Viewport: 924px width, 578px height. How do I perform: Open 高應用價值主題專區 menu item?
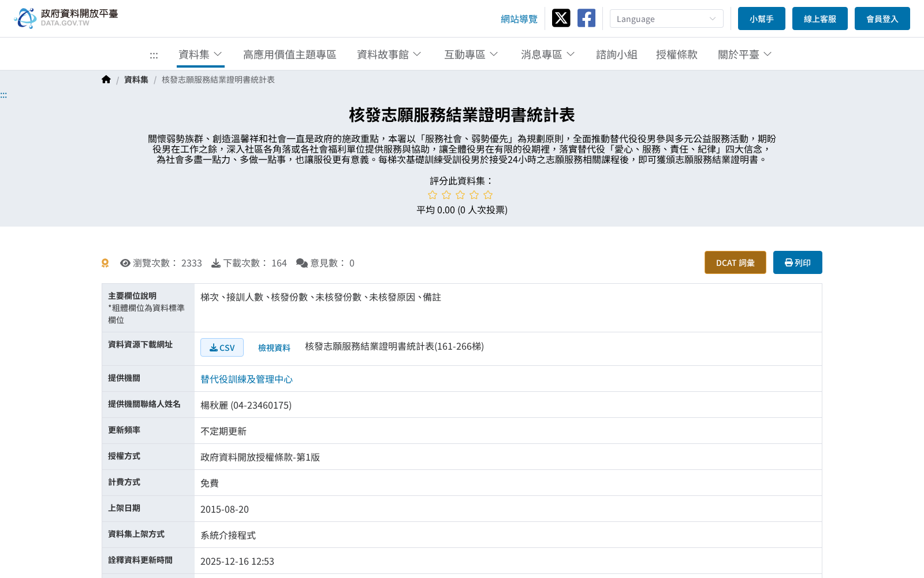289,54
